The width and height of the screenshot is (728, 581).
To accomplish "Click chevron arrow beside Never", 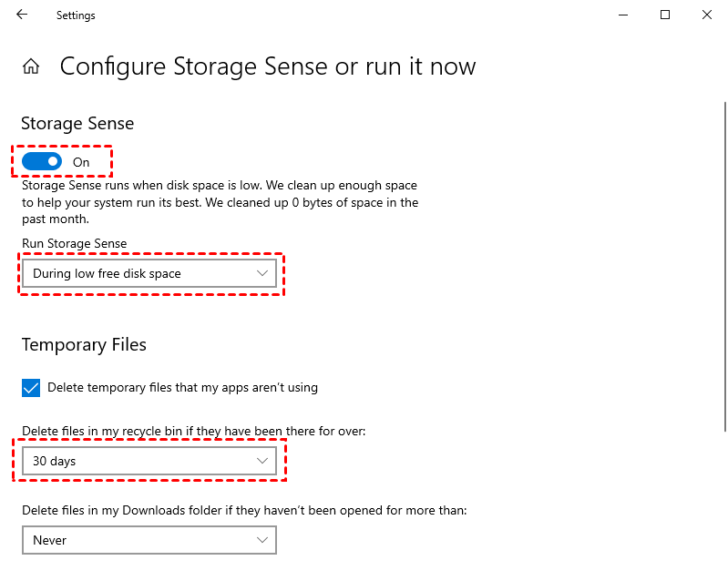I will pos(262,540).
